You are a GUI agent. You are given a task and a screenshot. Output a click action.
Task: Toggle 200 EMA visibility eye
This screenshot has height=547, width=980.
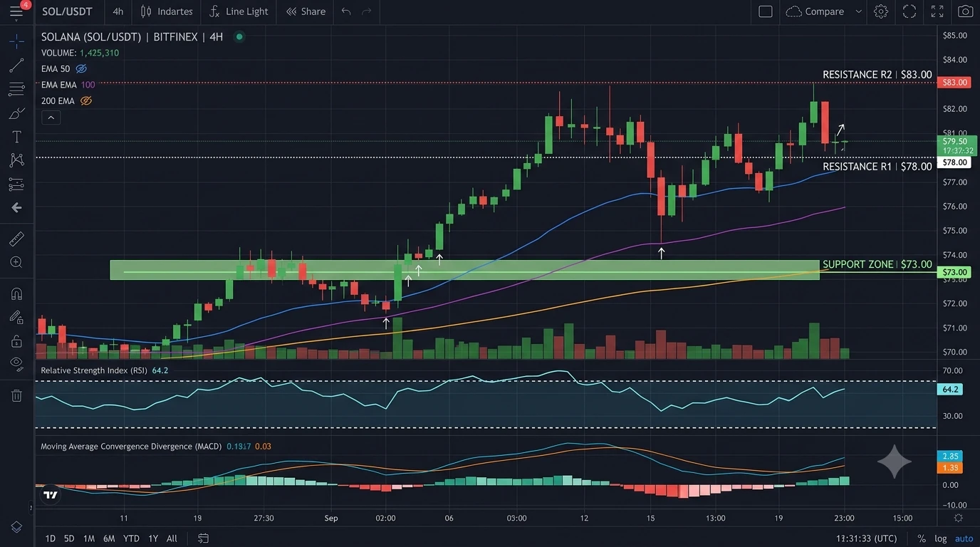[x=86, y=101]
